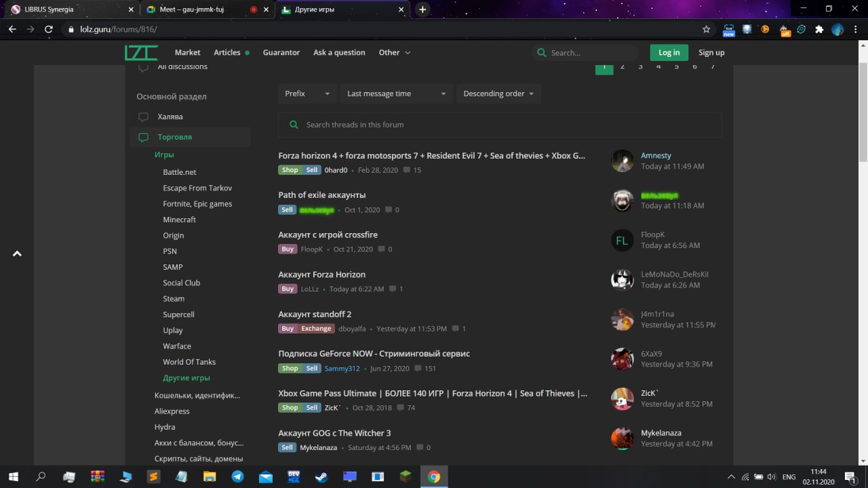
Task: Click the Exchange prefix tag on standoff 2 thread
Action: (316, 329)
